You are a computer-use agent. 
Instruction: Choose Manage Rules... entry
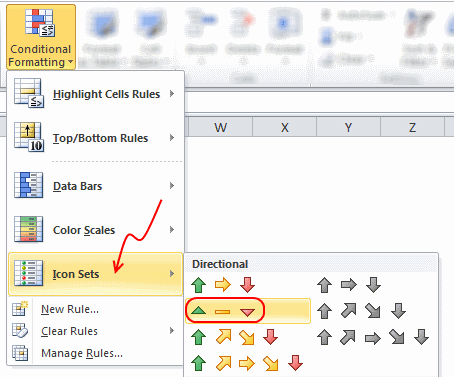tap(96, 353)
